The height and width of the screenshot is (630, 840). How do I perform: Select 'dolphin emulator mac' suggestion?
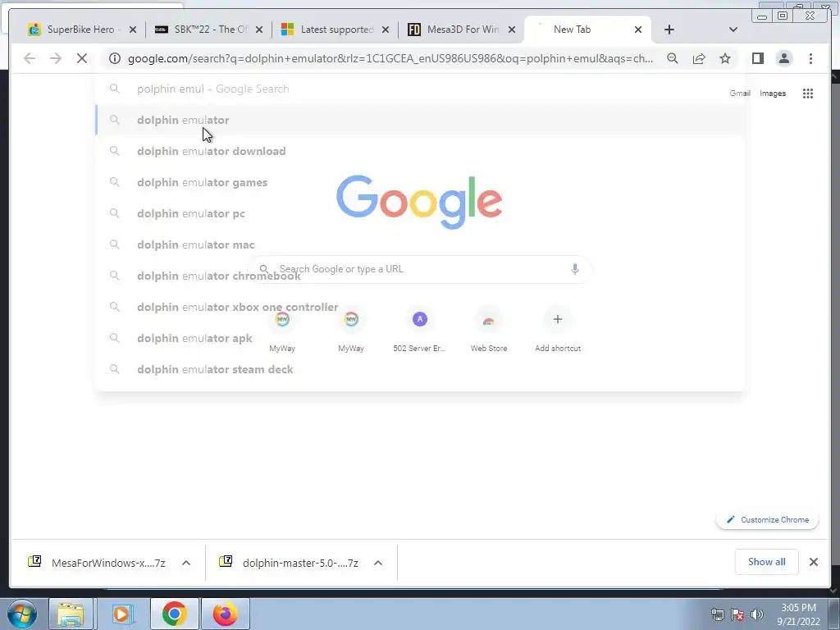tap(420, 244)
